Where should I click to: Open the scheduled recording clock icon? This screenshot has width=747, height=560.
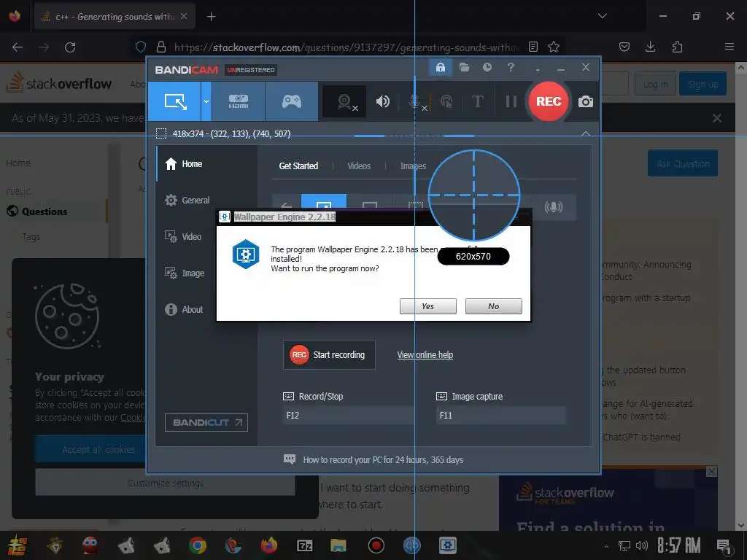point(487,67)
